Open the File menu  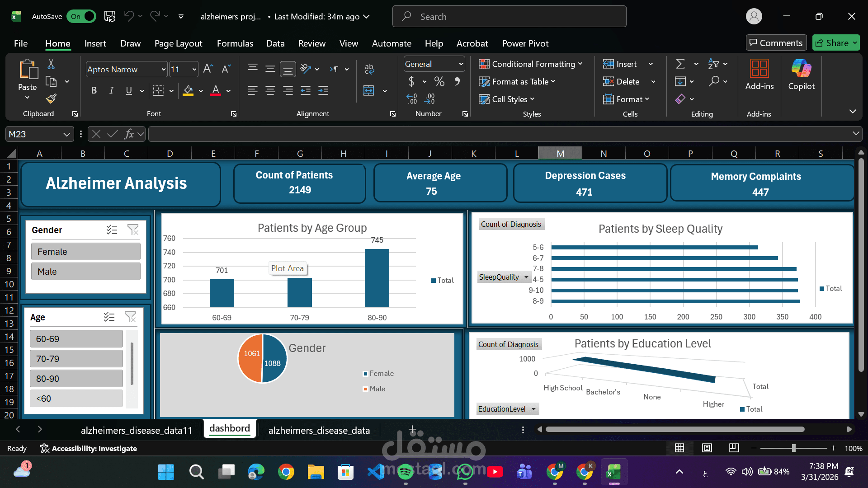point(21,43)
